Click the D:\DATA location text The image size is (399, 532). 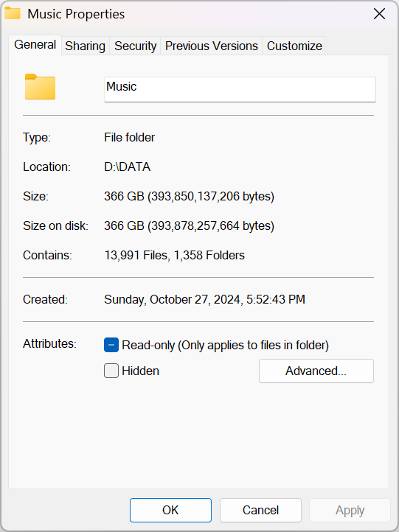coord(127,167)
